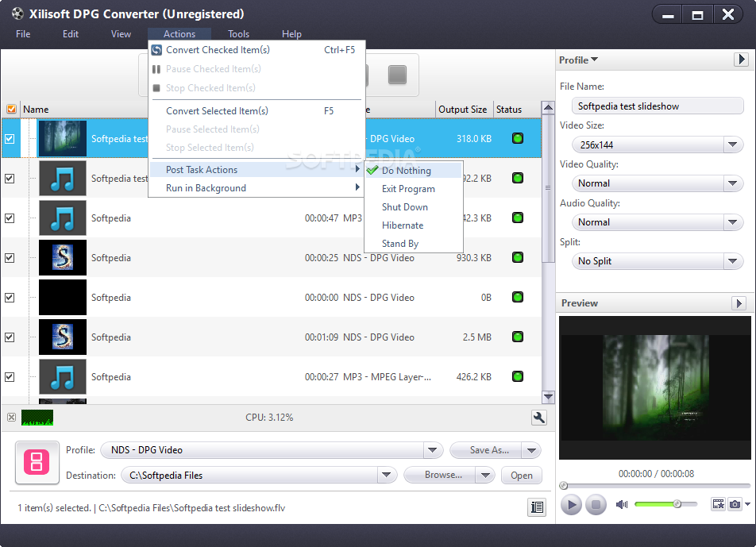Open the Split No Split dropdown
This screenshot has height=547, width=756.
pyautogui.click(x=733, y=261)
